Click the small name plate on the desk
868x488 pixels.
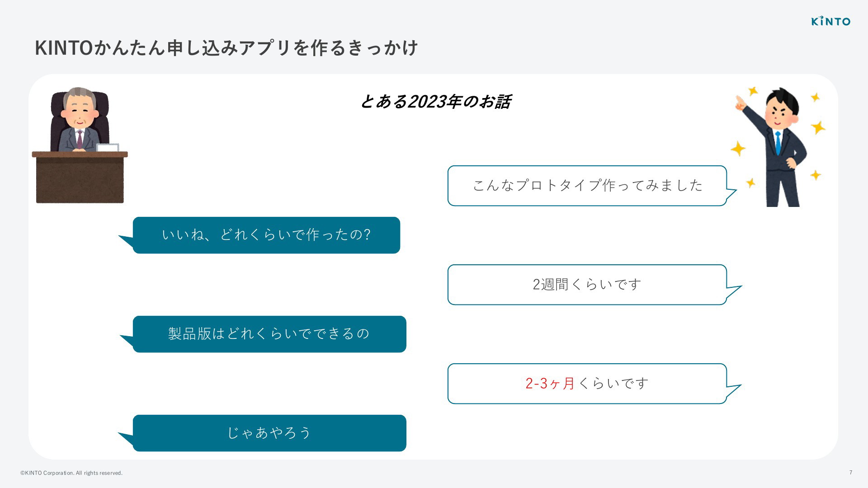tap(108, 147)
